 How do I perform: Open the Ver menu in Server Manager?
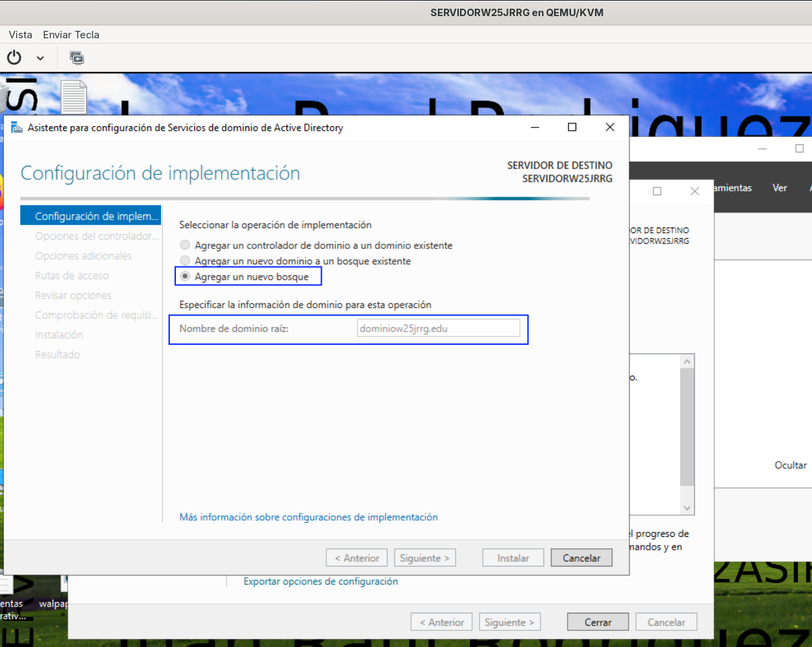pyautogui.click(x=780, y=188)
